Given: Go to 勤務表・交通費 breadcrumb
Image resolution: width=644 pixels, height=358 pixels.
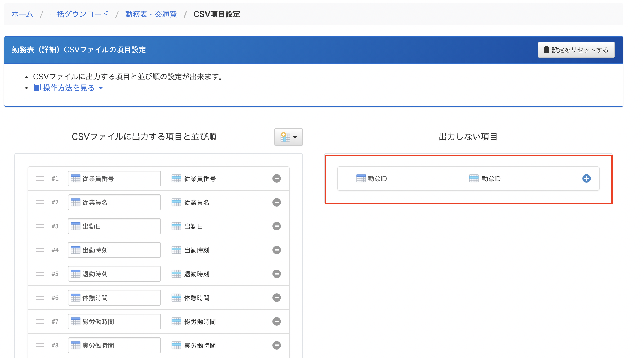Looking at the screenshot, I should [151, 14].
